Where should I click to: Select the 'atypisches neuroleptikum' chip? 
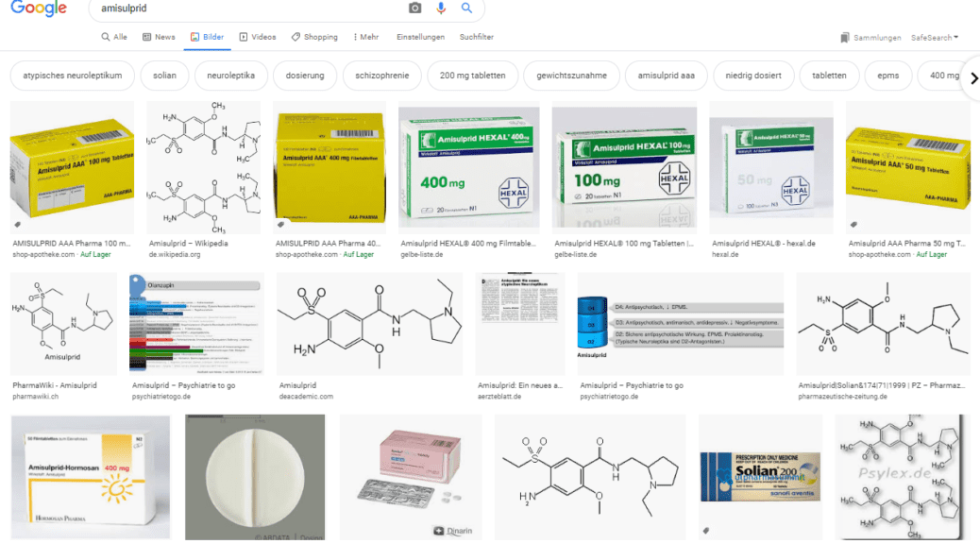click(x=73, y=76)
